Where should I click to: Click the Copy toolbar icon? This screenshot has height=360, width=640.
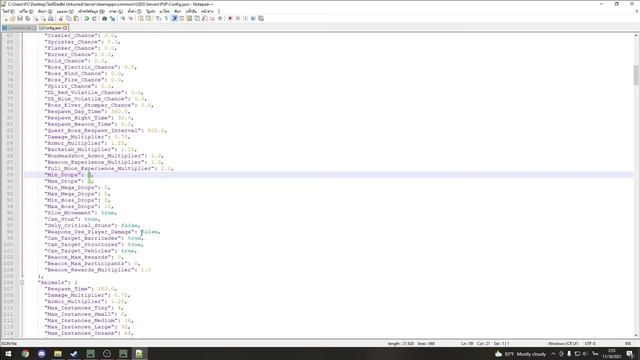point(68,18)
